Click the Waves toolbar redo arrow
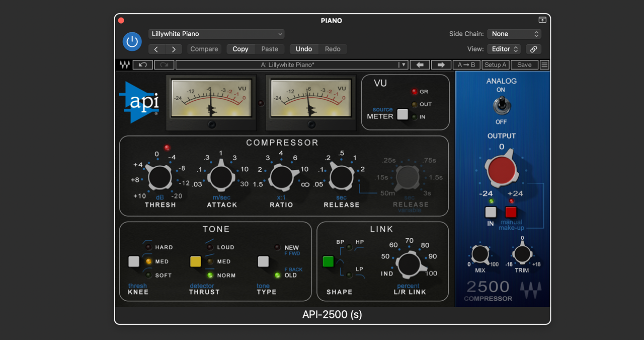 164,64
